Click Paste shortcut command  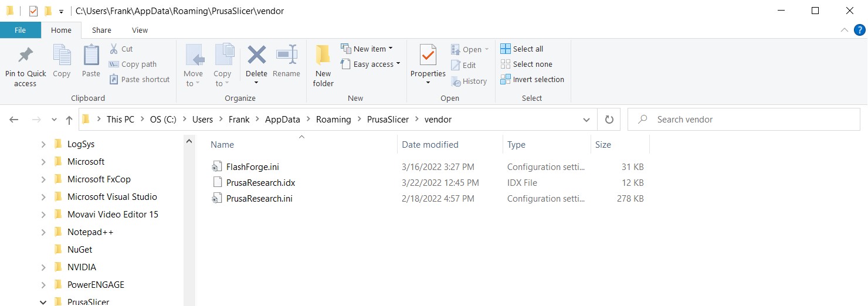[140, 80]
